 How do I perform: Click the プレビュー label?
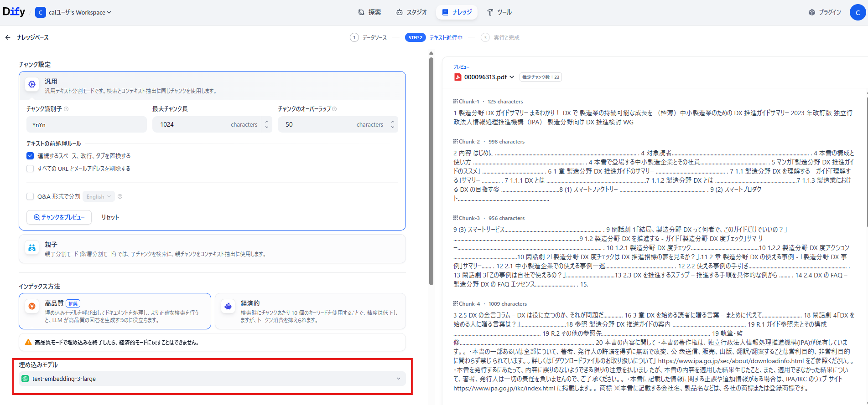(461, 67)
